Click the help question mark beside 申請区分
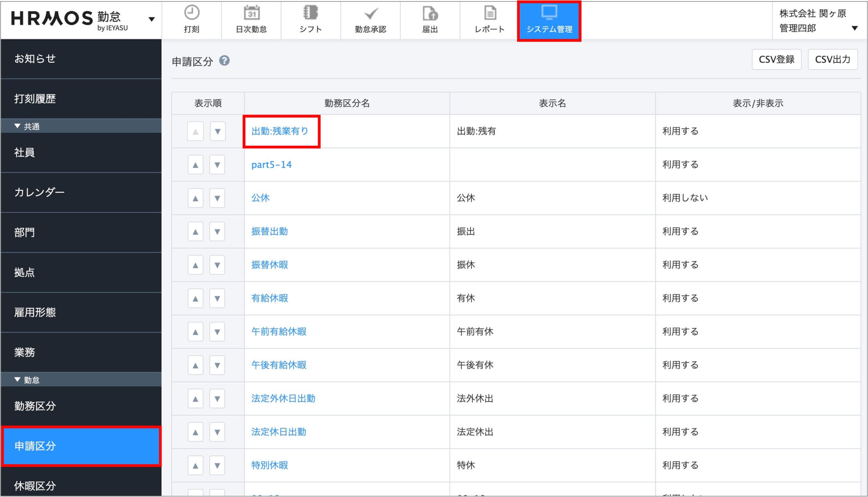The image size is (868, 497). click(x=224, y=61)
